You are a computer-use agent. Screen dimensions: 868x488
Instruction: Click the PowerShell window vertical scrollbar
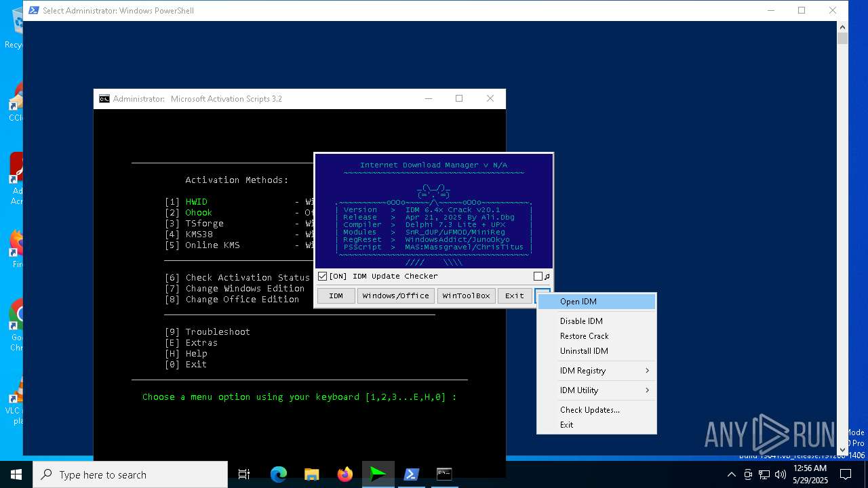point(842,237)
